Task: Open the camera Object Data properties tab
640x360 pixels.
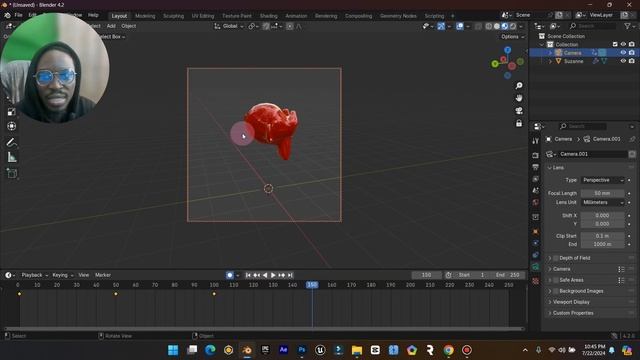Action: click(536, 267)
